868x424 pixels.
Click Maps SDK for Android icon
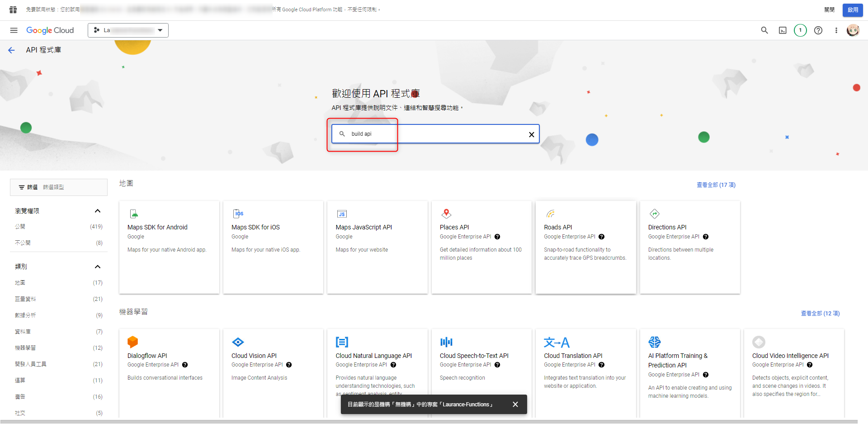(x=134, y=214)
